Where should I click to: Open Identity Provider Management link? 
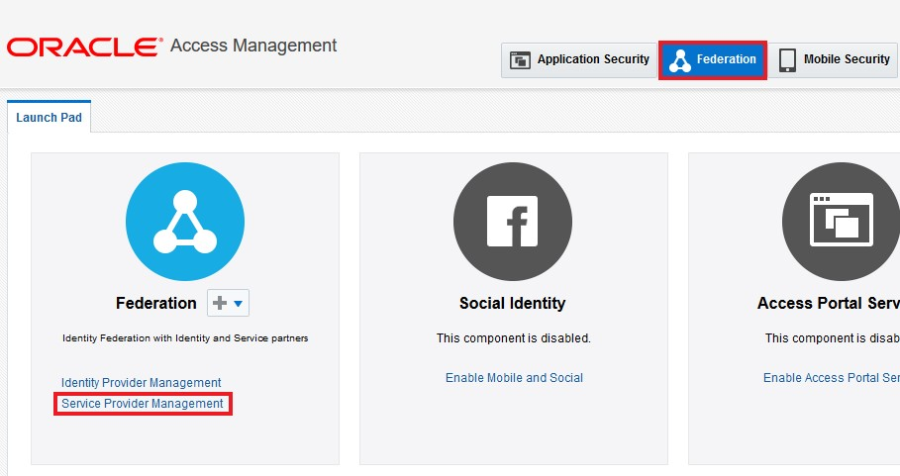coord(141,383)
